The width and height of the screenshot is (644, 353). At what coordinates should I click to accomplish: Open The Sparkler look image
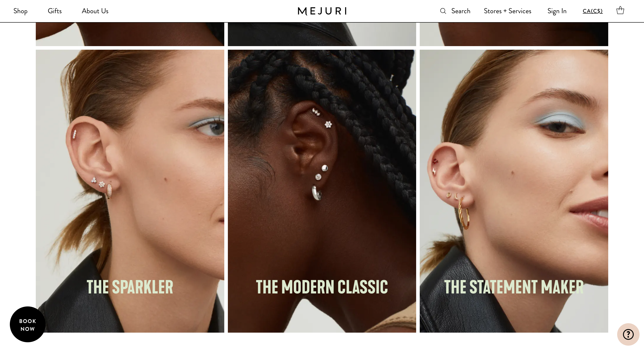point(130,191)
